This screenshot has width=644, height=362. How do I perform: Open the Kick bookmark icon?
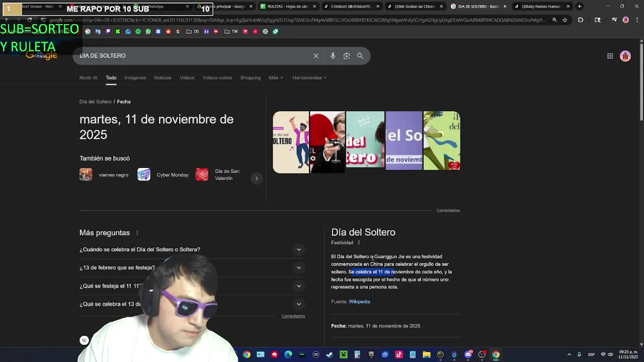(118, 32)
